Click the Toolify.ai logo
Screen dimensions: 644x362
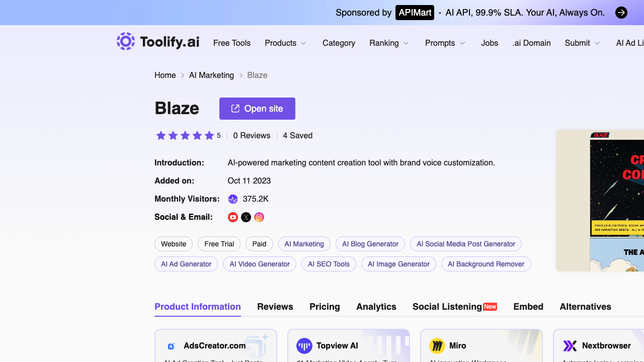[x=158, y=42]
